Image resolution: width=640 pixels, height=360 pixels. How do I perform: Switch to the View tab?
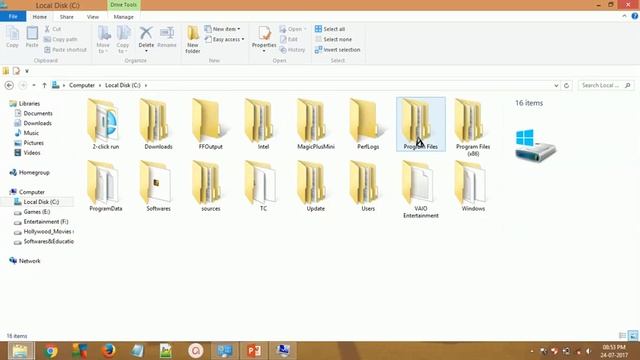tap(93, 17)
